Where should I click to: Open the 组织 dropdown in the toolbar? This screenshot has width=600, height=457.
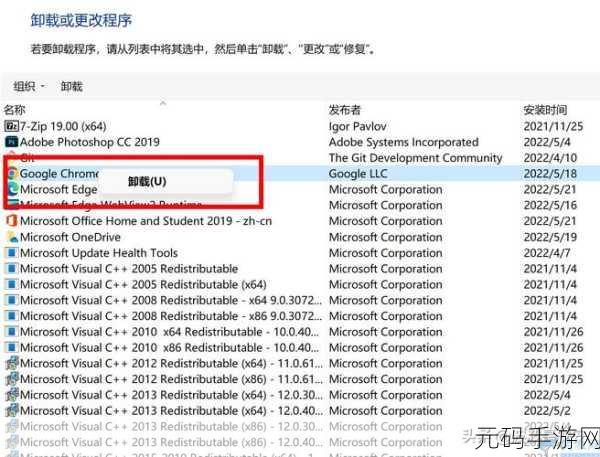coord(29,86)
